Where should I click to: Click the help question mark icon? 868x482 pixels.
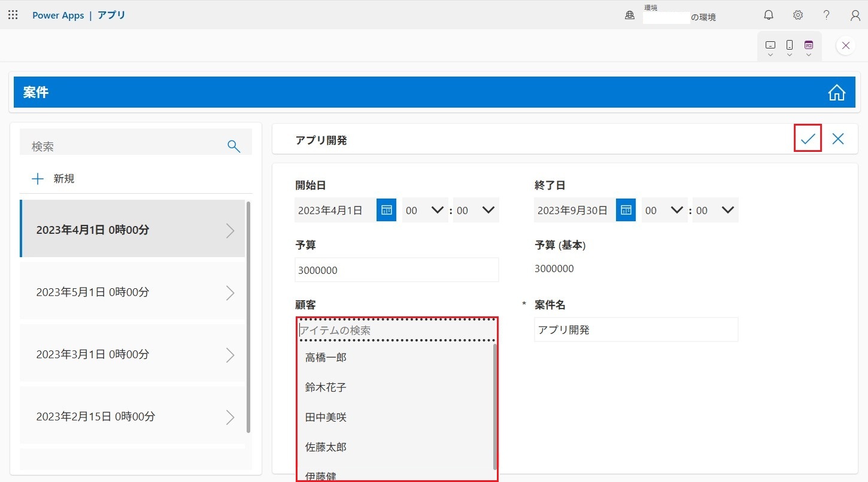click(826, 16)
